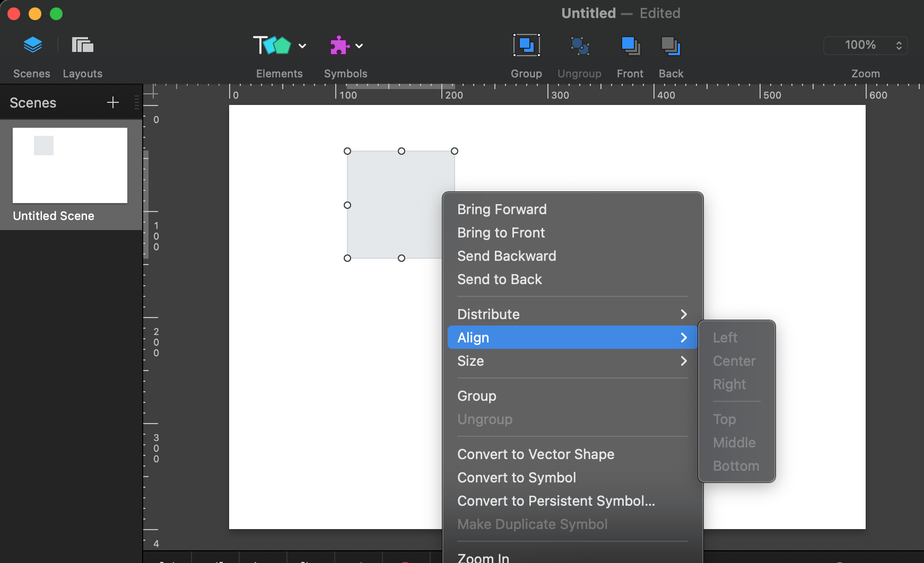
Task: Add a new scene with the plus button
Action: (112, 102)
